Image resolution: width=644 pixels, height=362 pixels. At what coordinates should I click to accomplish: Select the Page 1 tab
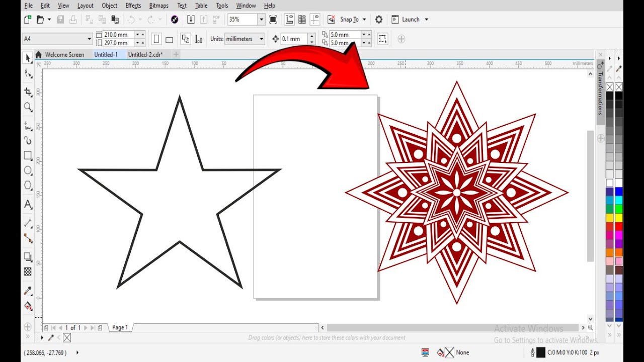pyautogui.click(x=120, y=327)
